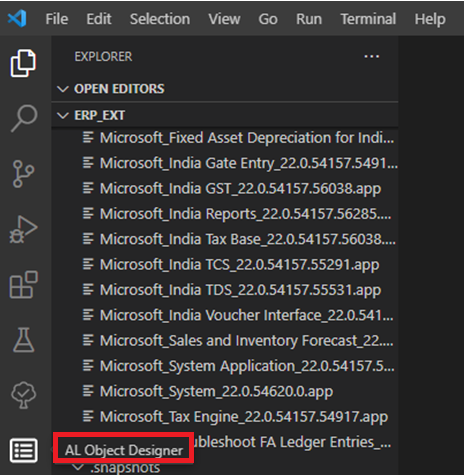The image size is (466, 475).
Task: Click the OPEN EDITORS section header
Action: point(225,89)
